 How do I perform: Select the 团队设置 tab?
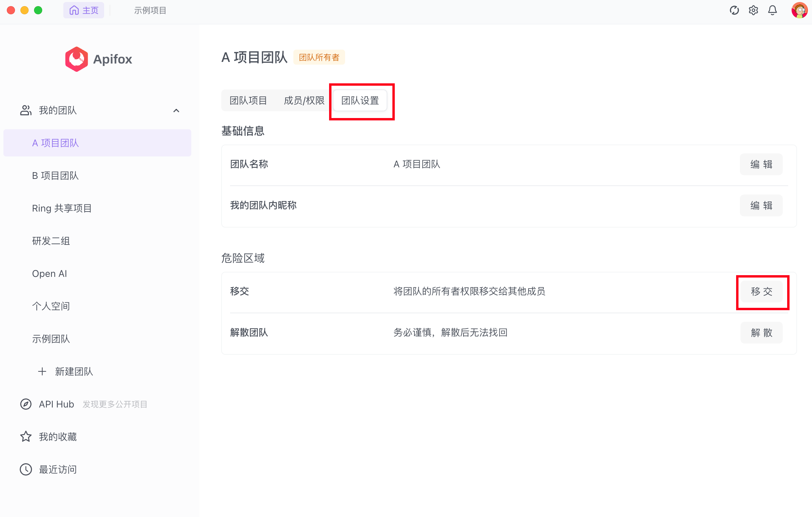click(360, 101)
